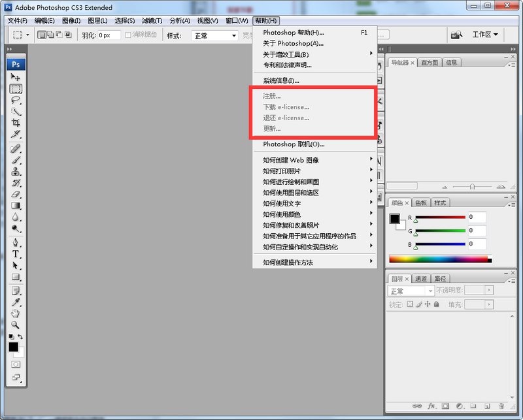The height and width of the screenshot is (420, 523).
Task: Expand 如何创建 Web 图像 submenu
Action: pos(315,160)
